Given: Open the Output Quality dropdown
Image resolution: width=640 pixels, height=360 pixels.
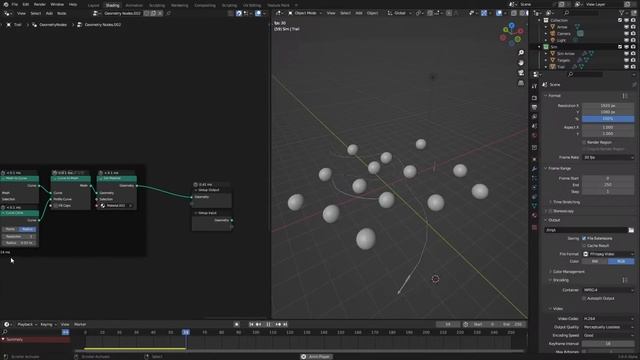Looking at the screenshot, I should point(608,327).
